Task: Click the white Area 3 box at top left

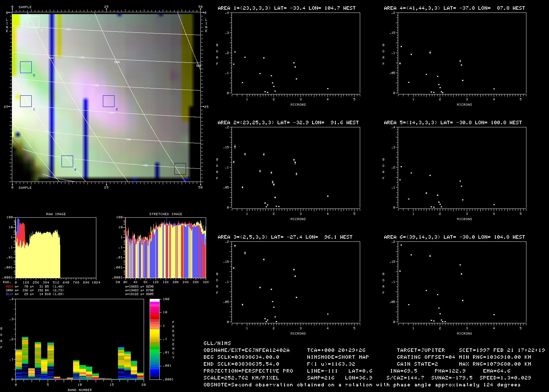Action: tap(33, 22)
